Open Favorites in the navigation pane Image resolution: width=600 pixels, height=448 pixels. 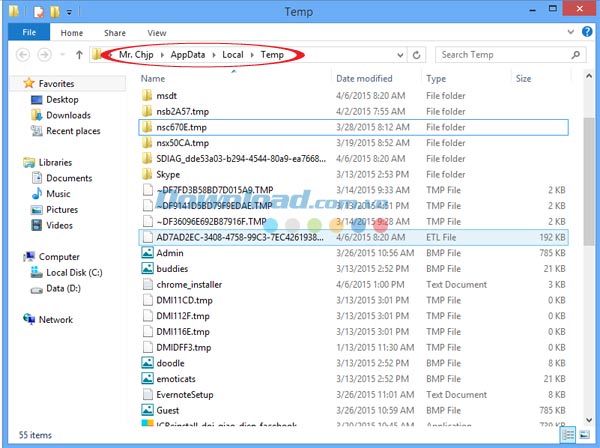pos(56,83)
